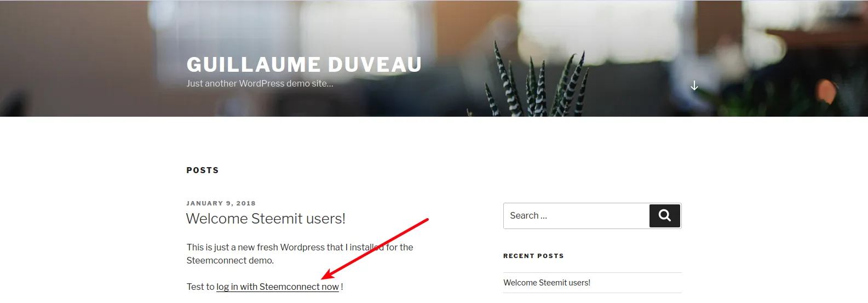Click the paragraph starting This is just a new
This screenshot has height=303, width=868.
coord(300,254)
